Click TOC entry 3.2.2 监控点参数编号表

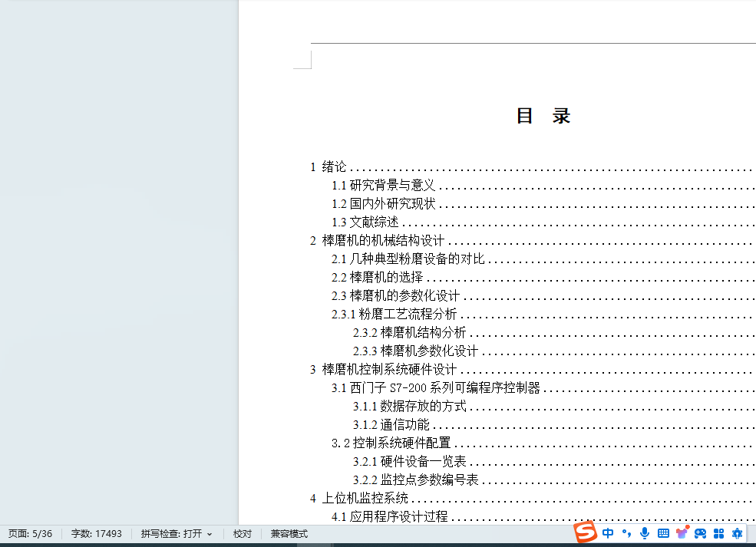415,479
